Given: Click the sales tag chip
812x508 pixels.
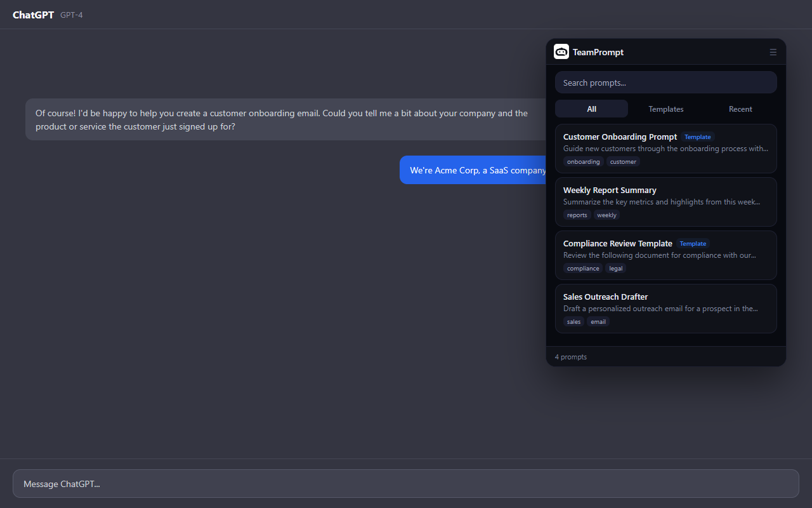Looking at the screenshot, I should point(573,322).
